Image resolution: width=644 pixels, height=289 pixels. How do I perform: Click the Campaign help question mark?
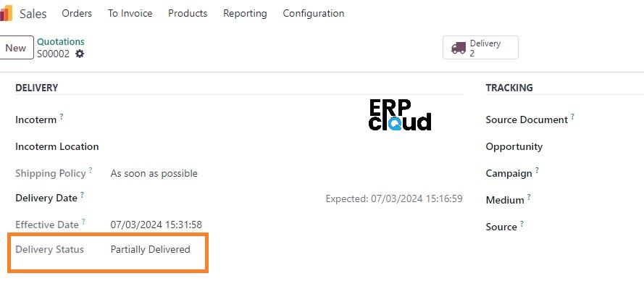[536, 170]
